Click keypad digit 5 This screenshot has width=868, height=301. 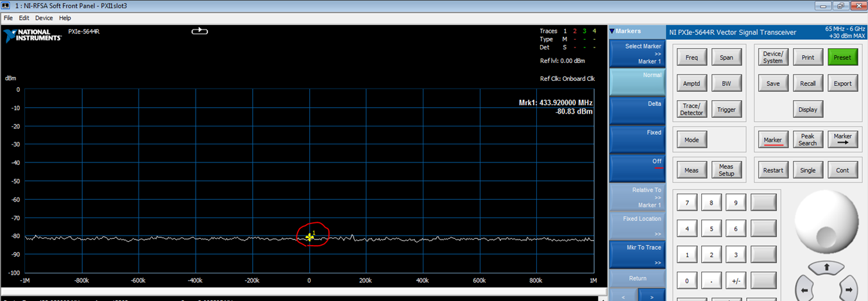point(711,228)
